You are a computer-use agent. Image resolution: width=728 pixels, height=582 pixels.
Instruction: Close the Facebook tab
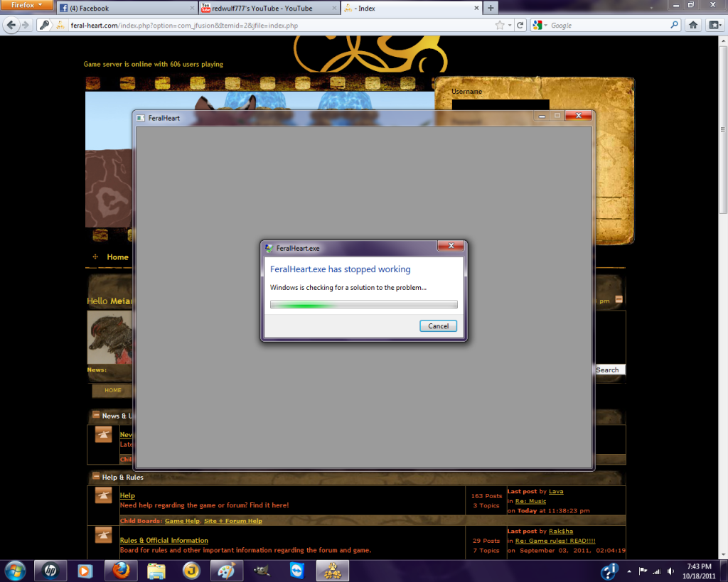tap(192, 9)
